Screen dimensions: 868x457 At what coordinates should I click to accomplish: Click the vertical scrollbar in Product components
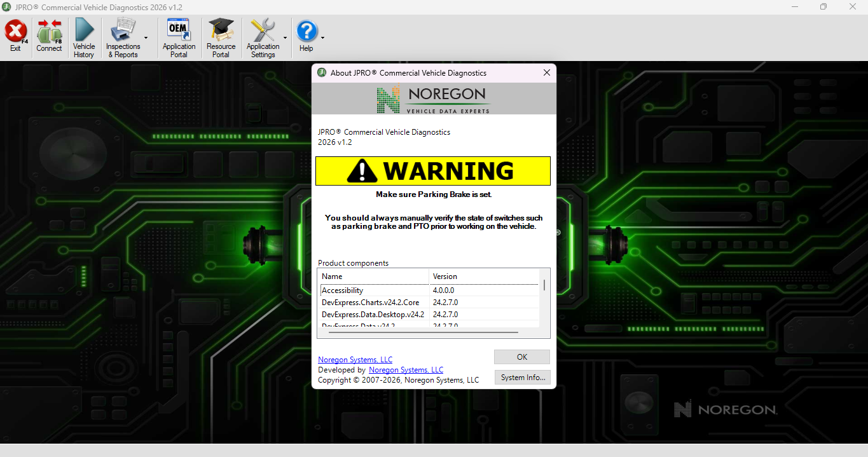click(544, 285)
